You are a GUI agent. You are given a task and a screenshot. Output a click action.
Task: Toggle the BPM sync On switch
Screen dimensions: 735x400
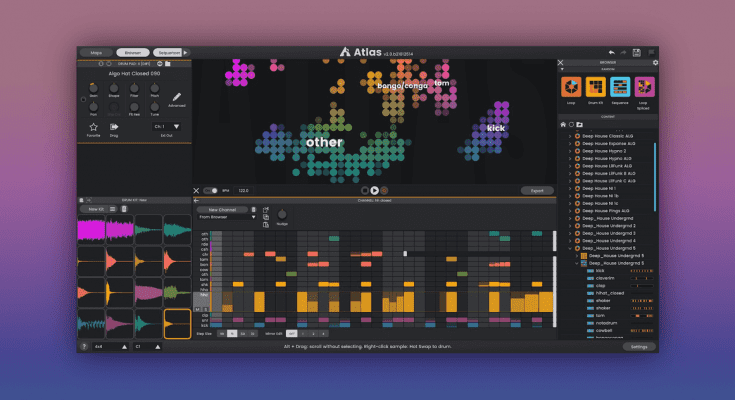211,190
